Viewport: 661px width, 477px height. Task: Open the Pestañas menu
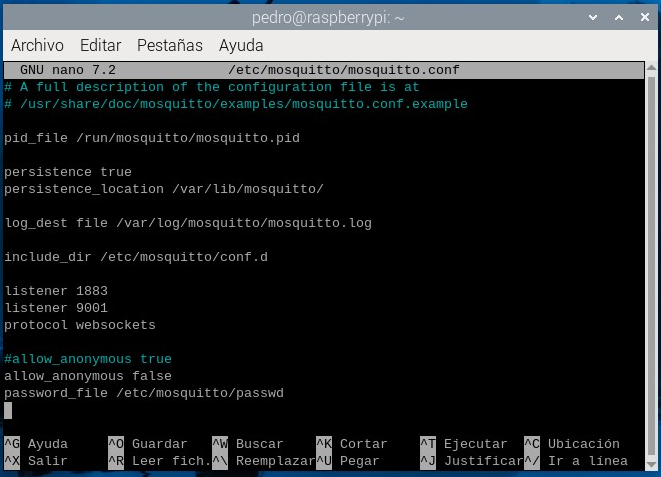(170, 46)
